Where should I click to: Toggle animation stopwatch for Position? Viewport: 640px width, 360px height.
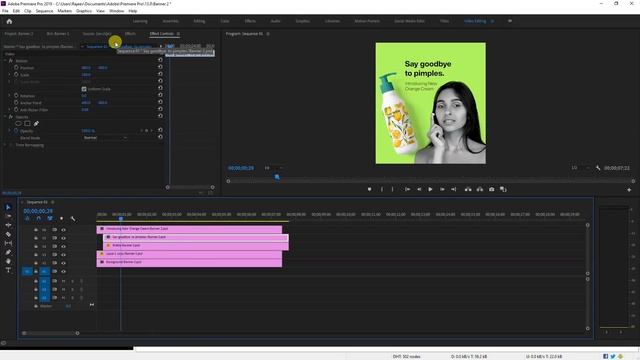point(16,68)
